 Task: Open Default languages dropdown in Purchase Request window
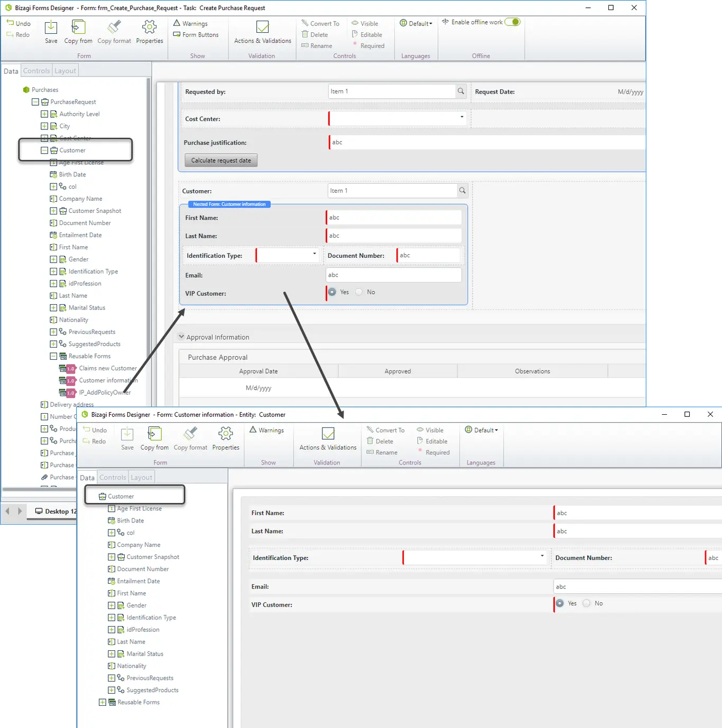[x=416, y=23]
